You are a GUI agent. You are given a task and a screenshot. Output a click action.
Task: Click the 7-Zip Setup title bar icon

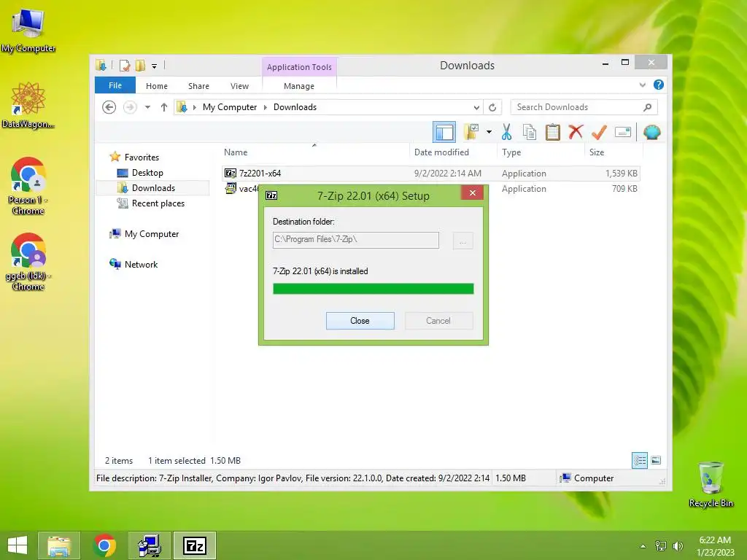[271, 195]
